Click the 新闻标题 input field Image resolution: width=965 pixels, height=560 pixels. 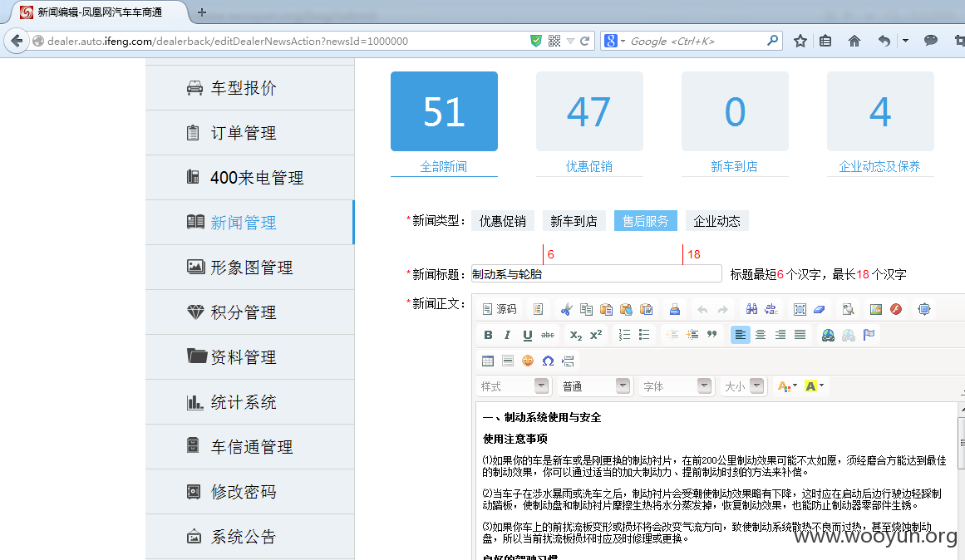point(596,274)
